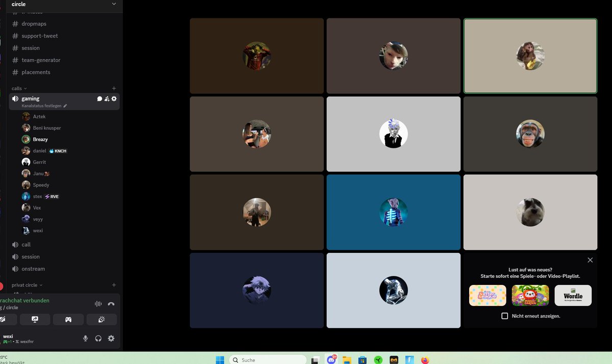612x364 pixels.
Task: Deafen with the headphones icon
Action: (98, 339)
